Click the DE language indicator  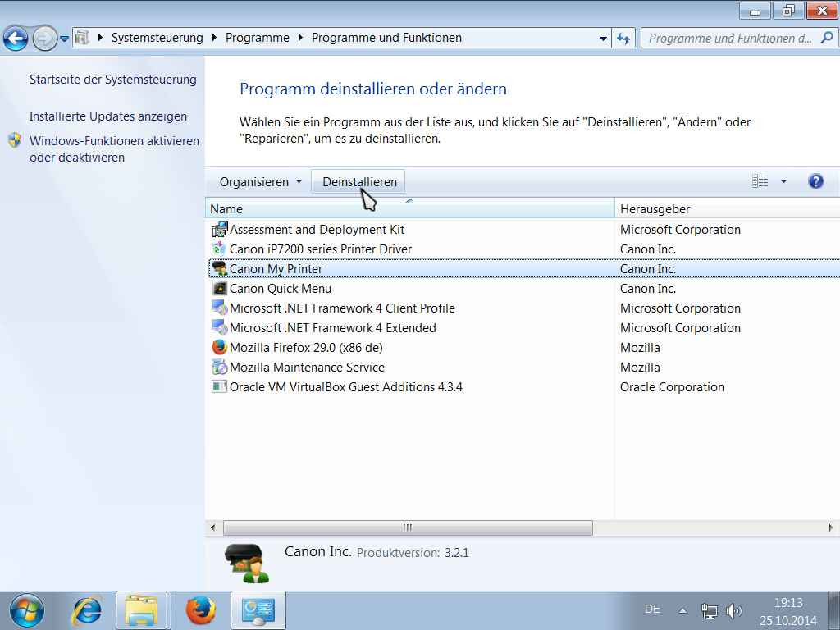point(652,609)
